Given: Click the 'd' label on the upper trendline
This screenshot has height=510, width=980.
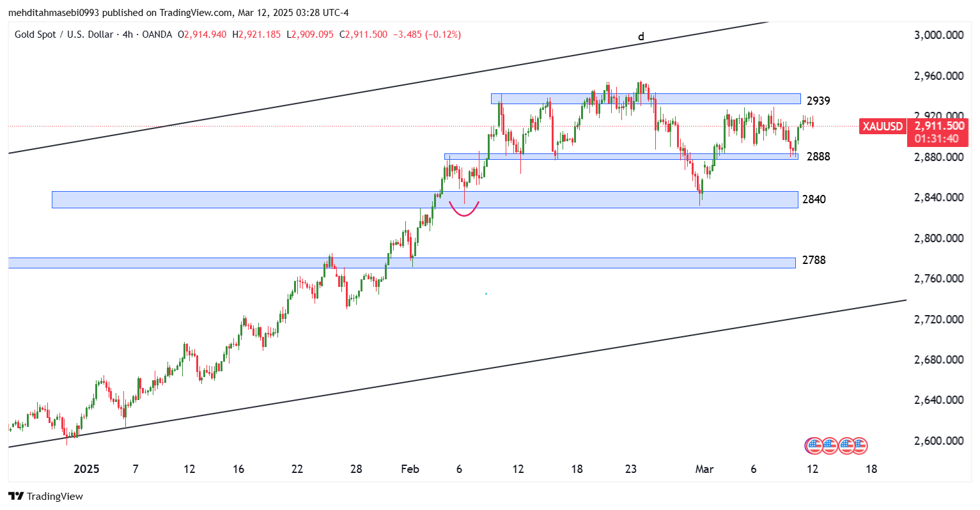Looking at the screenshot, I should click(x=641, y=37).
